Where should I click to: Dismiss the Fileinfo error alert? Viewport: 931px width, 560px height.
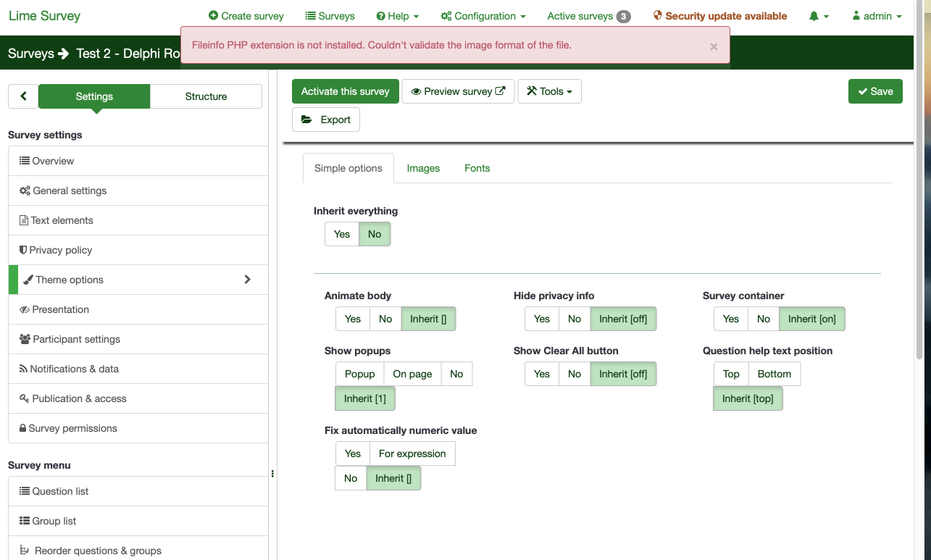pyautogui.click(x=714, y=46)
